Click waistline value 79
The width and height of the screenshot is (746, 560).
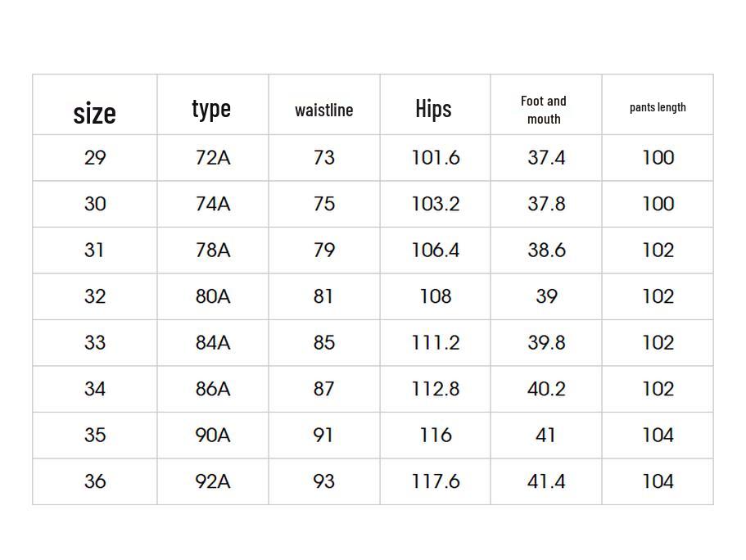(x=324, y=250)
